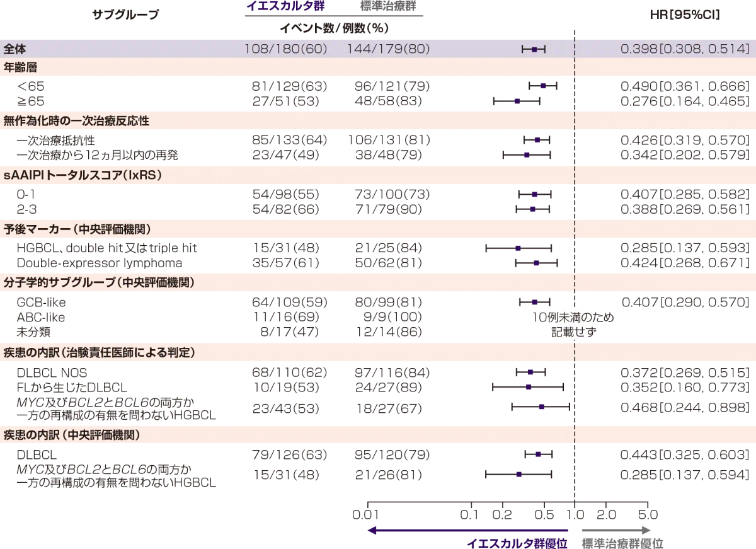Select the '0-1' score row label
This screenshot has height=549, width=756.
pyautogui.click(x=26, y=195)
